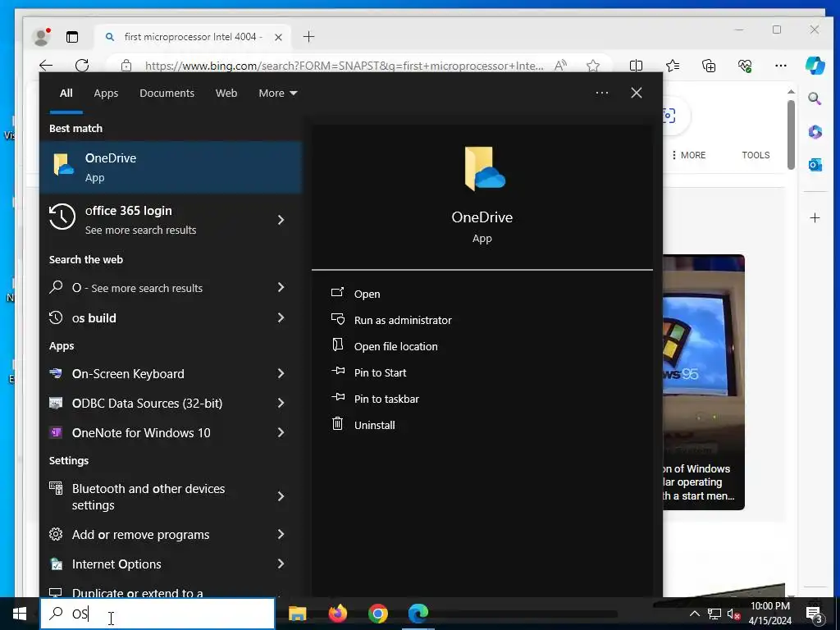
Task: Click the taskbar search input field
Action: [157, 614]
